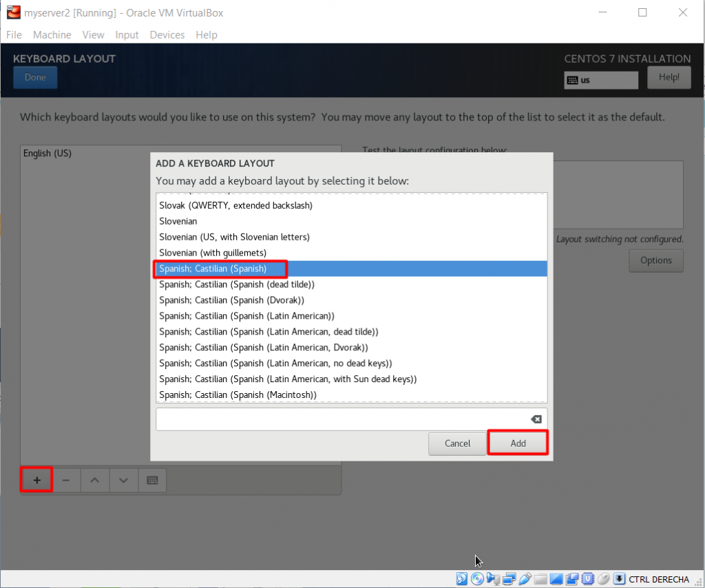Viewport: 705px width, 588px height.
Task: Open the Help menu
Action: tap(207, 34)
